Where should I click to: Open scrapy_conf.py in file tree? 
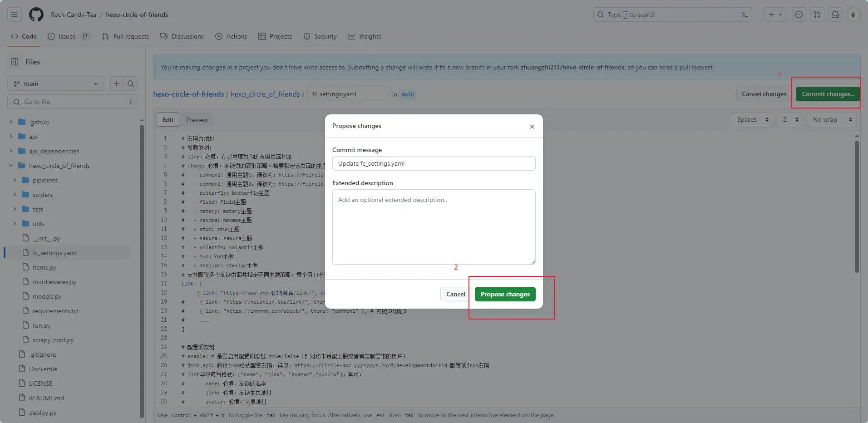pos(53,340)
